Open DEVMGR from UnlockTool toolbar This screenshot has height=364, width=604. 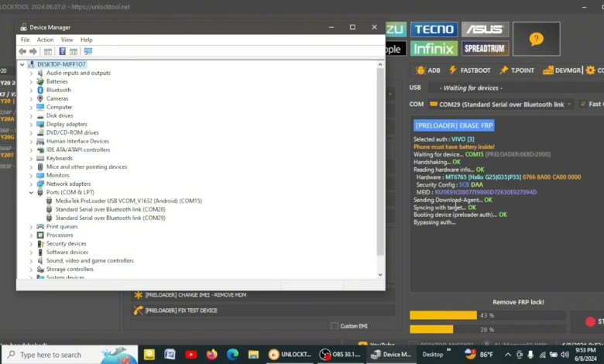tap(561, 70)
